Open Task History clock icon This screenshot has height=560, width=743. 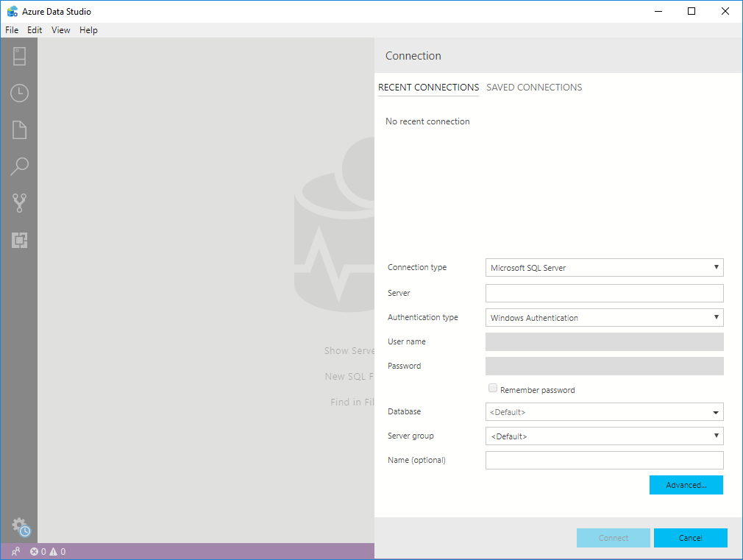[19, 93]
